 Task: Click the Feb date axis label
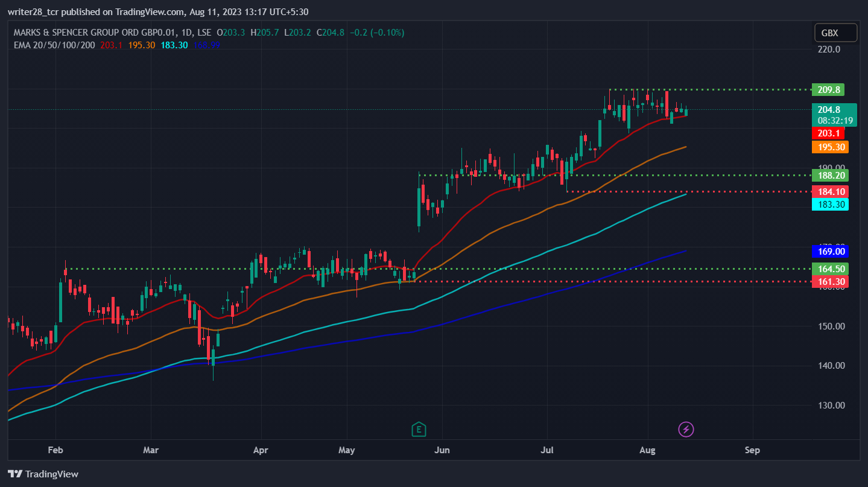[x=55, y=450]
